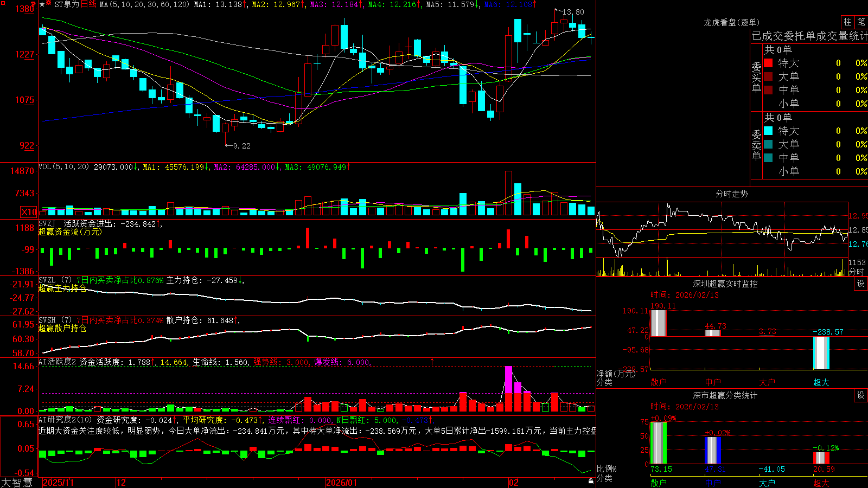Select the 12 month marker on the date axis
This screenshot has height=488, width=868.
click(x=122, y=483)
